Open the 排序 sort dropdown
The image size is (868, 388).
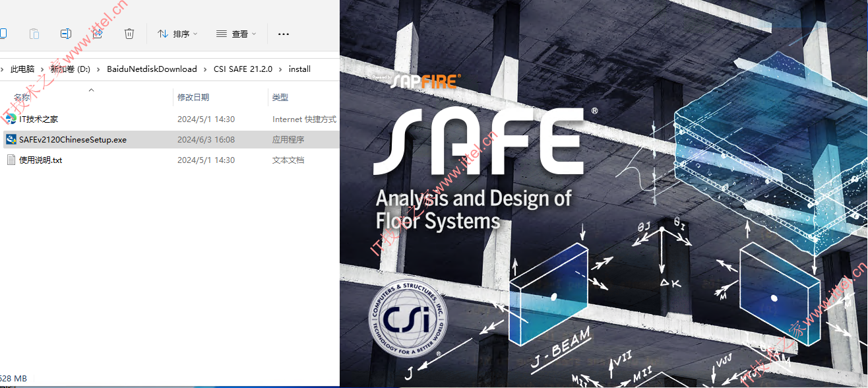click(x=177, y=34)
